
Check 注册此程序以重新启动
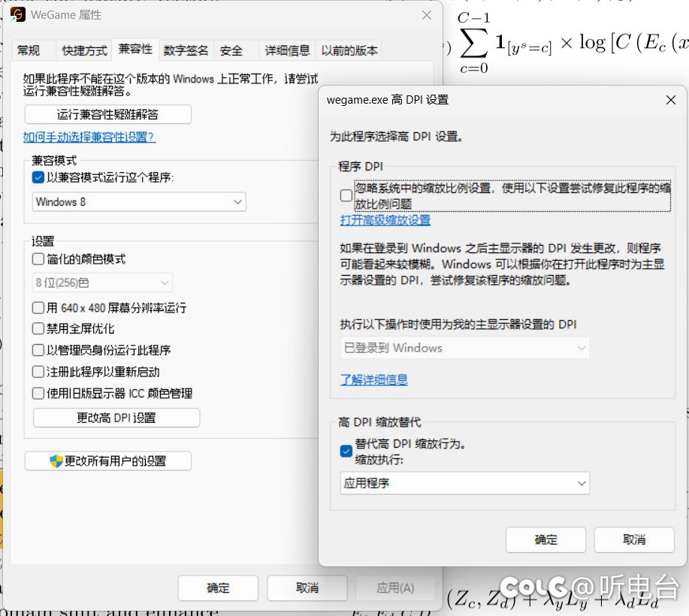[x=38, y=372]
